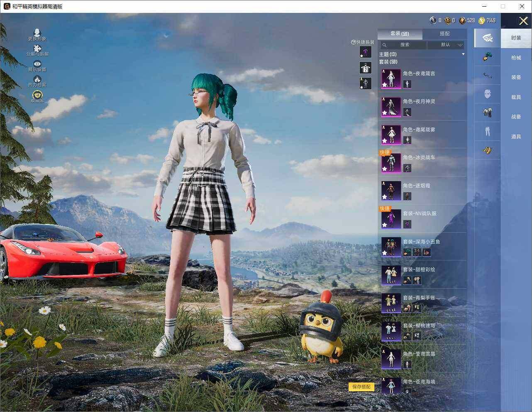Image resolution: width=532 pixels, height=412 pixels.
Task: Click the small part icon under 角色-冰炎战车
Action: pos(407,168)
